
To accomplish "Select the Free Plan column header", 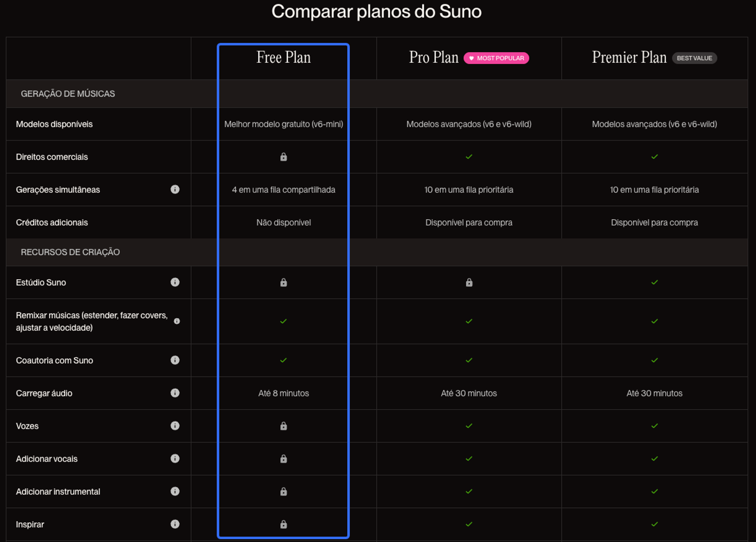I will [x=283, y=58].
